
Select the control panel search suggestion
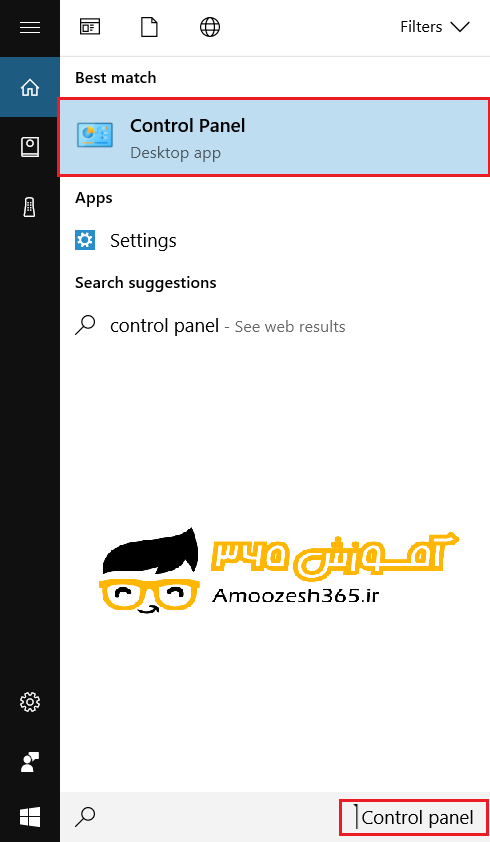pyautogui.click(x=274, y=325)
